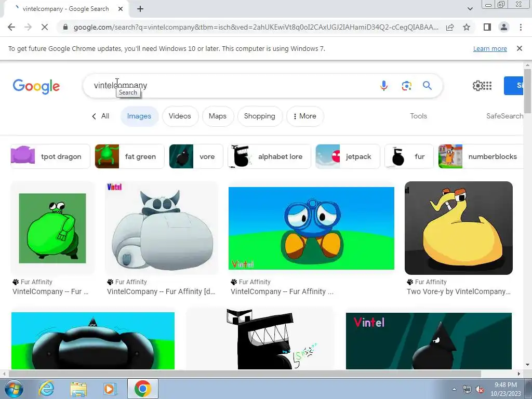Share this page icon in address bar
The height and width of the screenshot is (399, 532).
(450, 27)
